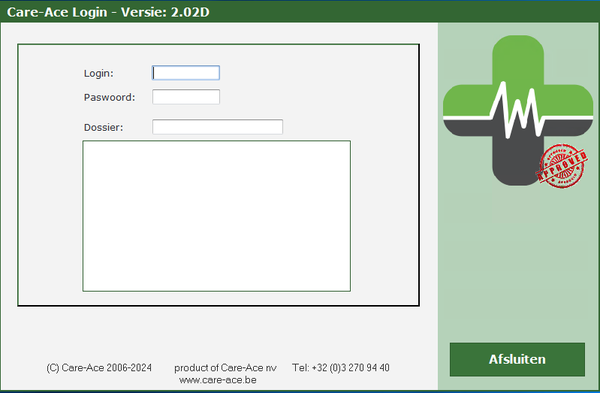Click the Login label text
600x393 pixels.
[99, 73]
